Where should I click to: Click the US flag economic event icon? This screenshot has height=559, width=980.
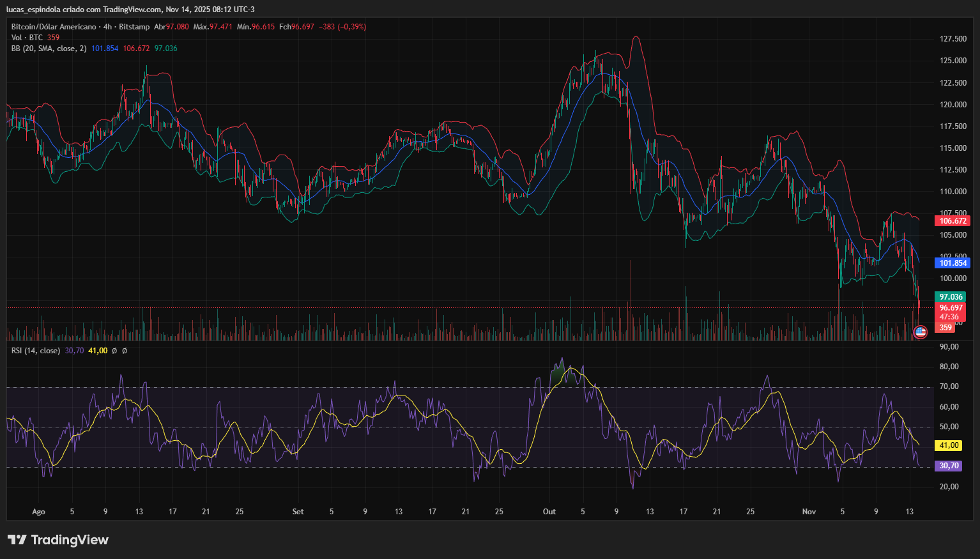coord(920,332)
